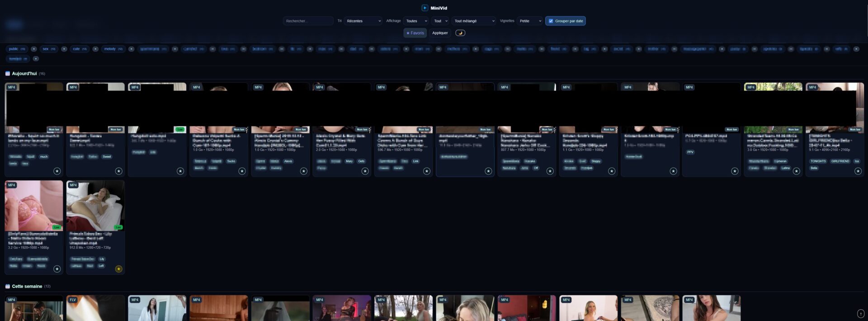Open the dropdown showing Tout
The image size is (868, 321).
(440, 21)
